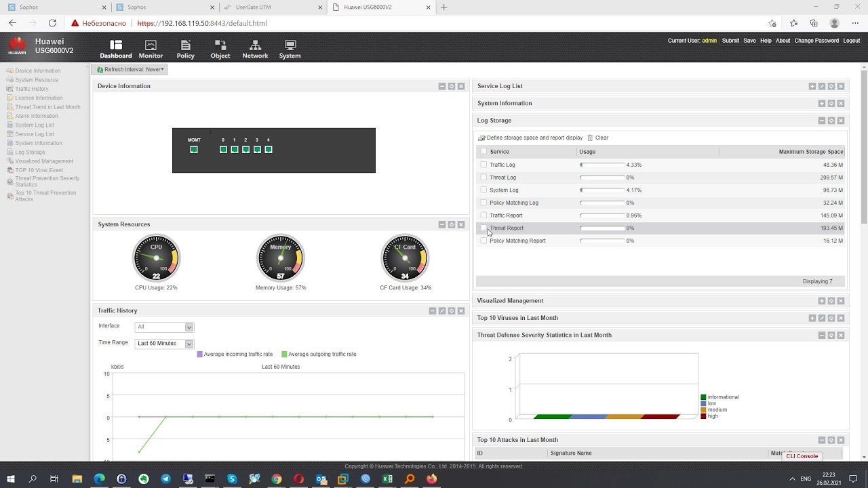Expand the Visualized Management panel
This screenshot has width=868, height=488.
[822, 301]
